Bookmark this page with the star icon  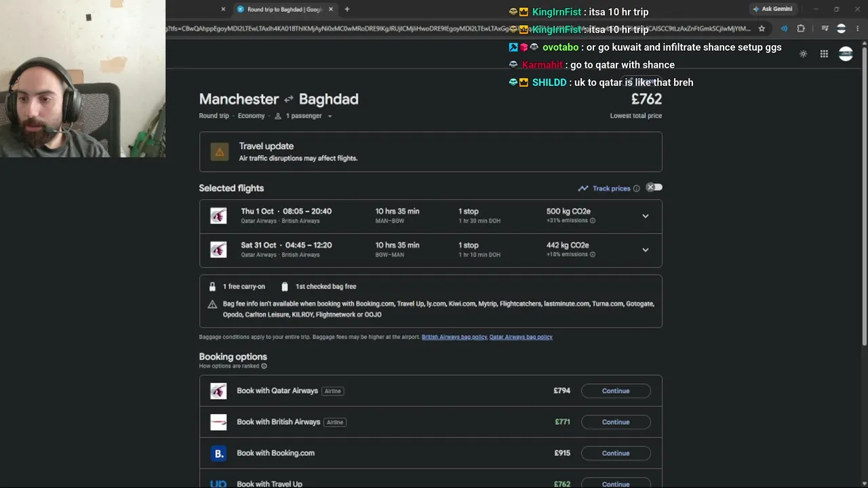[x=762, y=28]
